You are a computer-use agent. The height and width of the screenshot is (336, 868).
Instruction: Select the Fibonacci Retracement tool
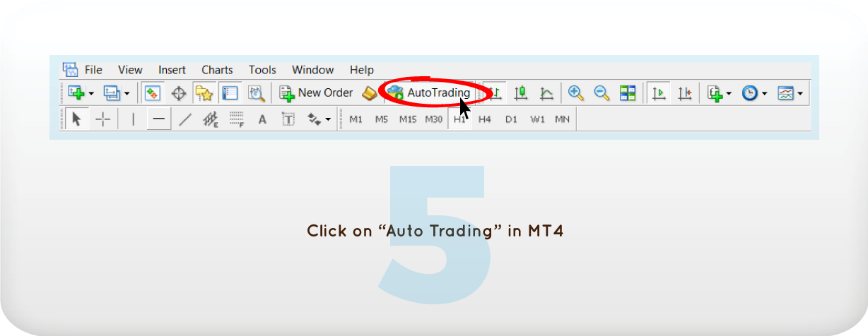click(236, 119)
